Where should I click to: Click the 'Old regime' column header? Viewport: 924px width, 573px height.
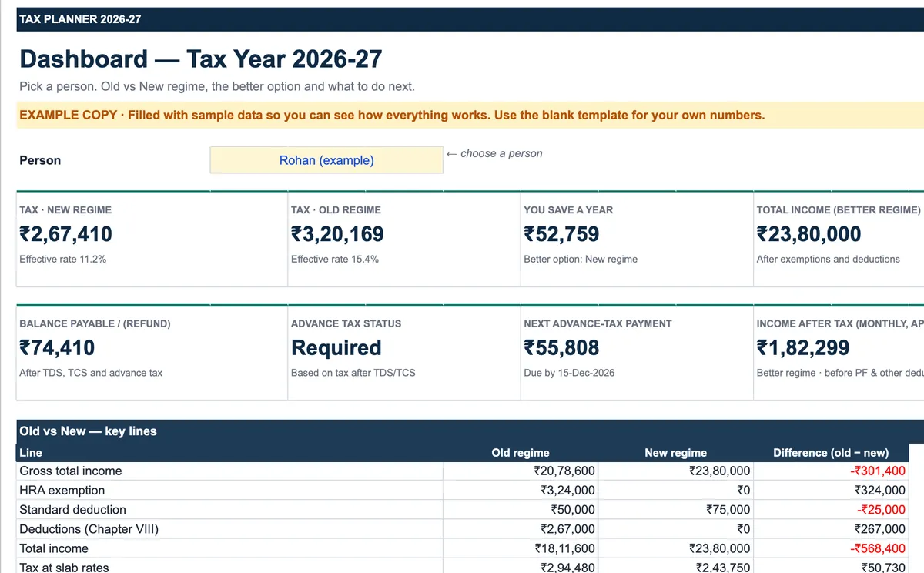pos(521,453)
